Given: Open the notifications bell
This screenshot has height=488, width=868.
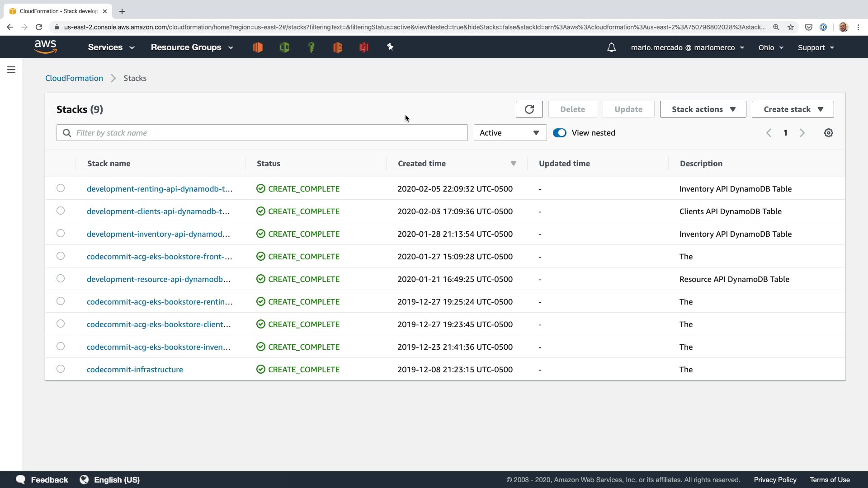Looking at the screenshot, I should [x=611, y=47].
